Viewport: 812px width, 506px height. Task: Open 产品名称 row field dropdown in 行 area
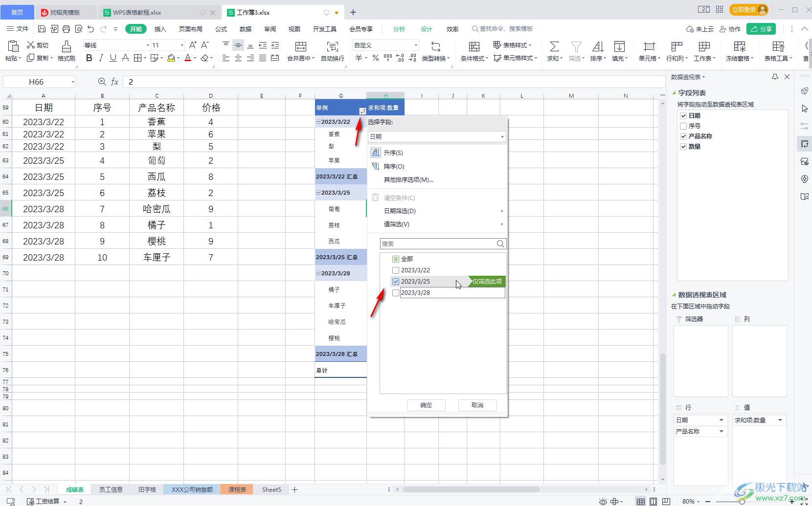click(x=721, y=431)
